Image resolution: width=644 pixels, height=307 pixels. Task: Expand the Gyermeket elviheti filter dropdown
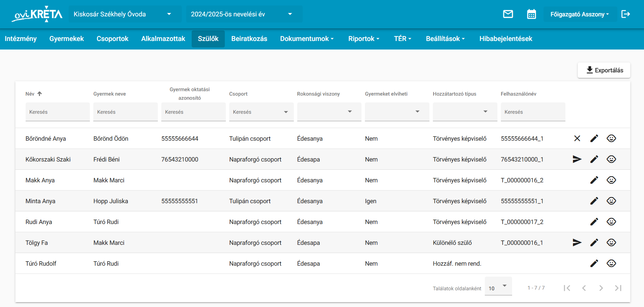coord(397,112)
